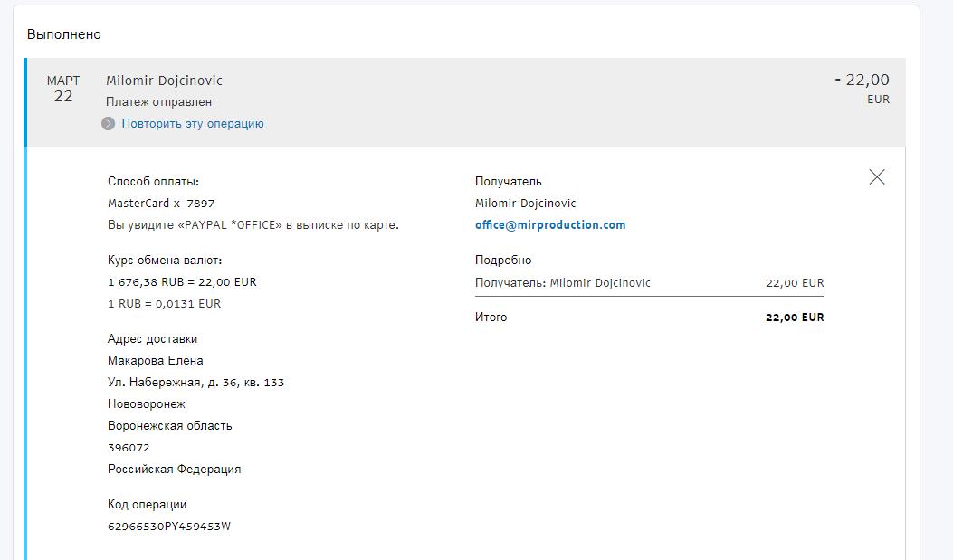This screenshot has height=560, width=953.
Task: Click recipient name under Получатель heading
Action: [525, 204]
